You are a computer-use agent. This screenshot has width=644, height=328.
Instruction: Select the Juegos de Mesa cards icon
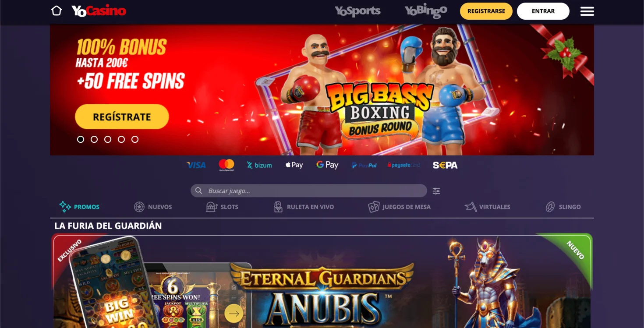click(x=374, y=207)
